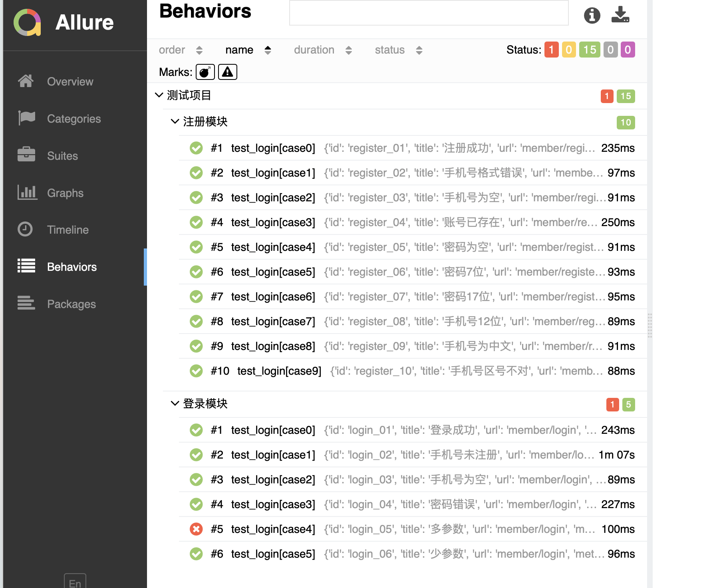Open login_02 手机号未注册 test case
Image resolution: width=723 pixels, height=588 pixels.
coord(413,455)
